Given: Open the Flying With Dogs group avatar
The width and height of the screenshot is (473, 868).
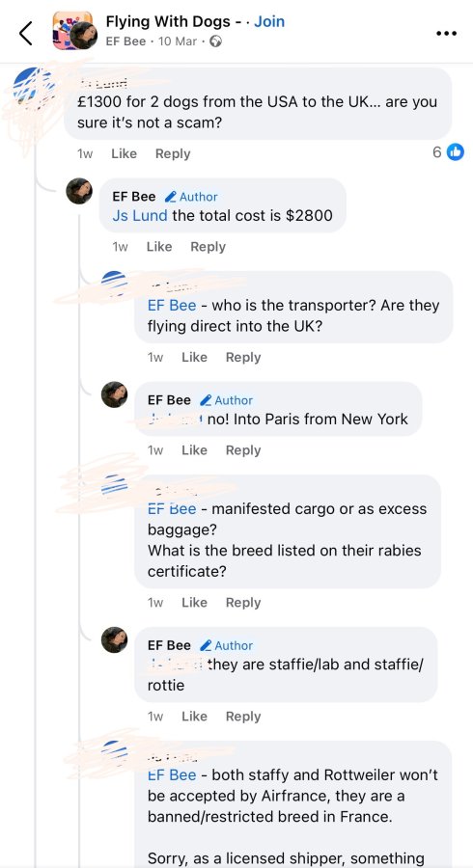Looking at the screenshot, I should tap(72, 29).
